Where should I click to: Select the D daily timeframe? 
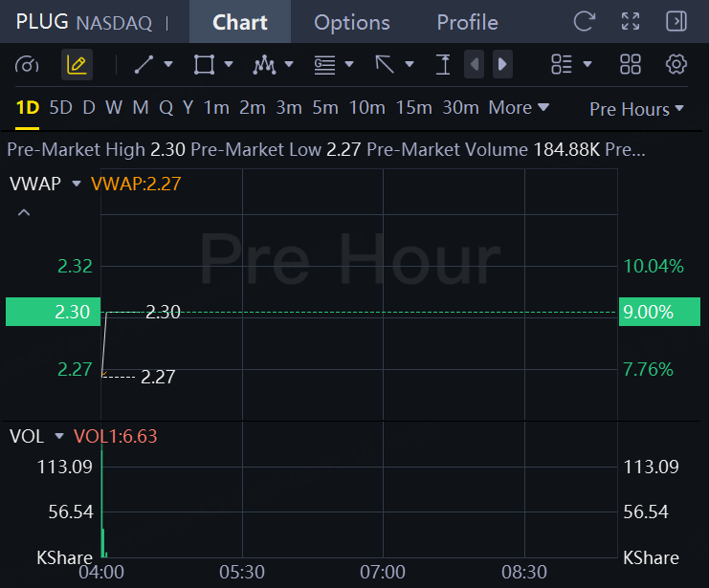pyautogui.click(x=89, y=108)
